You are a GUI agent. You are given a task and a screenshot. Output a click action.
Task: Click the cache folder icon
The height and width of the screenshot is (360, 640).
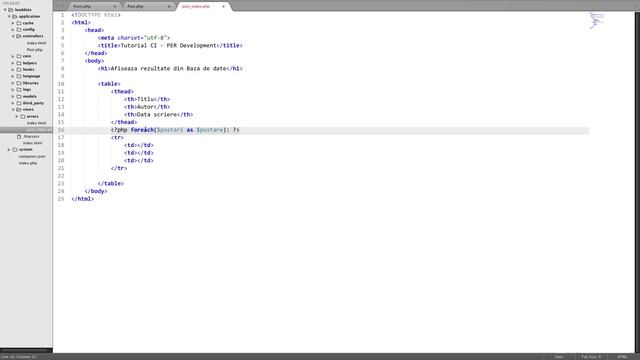pyautogui.click(x=19, y=23)
